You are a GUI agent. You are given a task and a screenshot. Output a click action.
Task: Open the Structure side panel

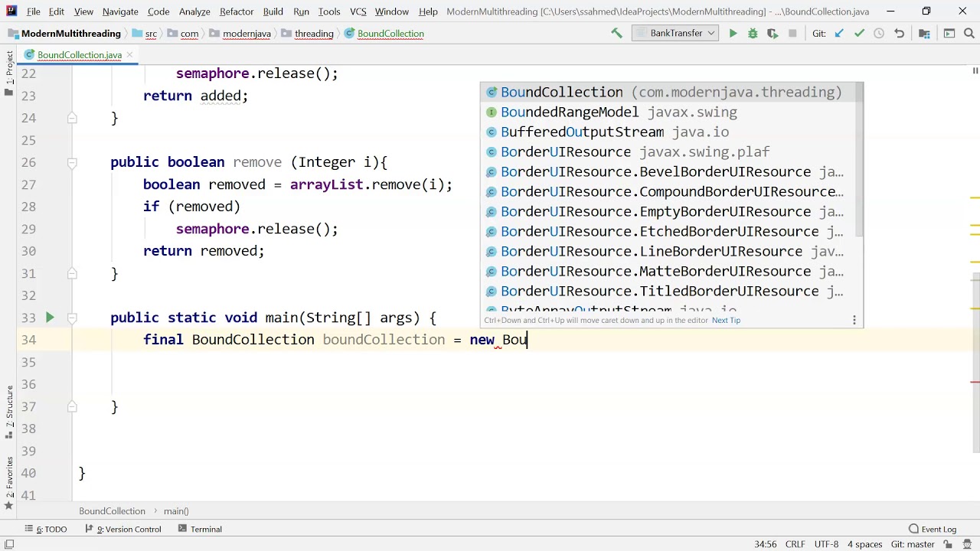8,412
